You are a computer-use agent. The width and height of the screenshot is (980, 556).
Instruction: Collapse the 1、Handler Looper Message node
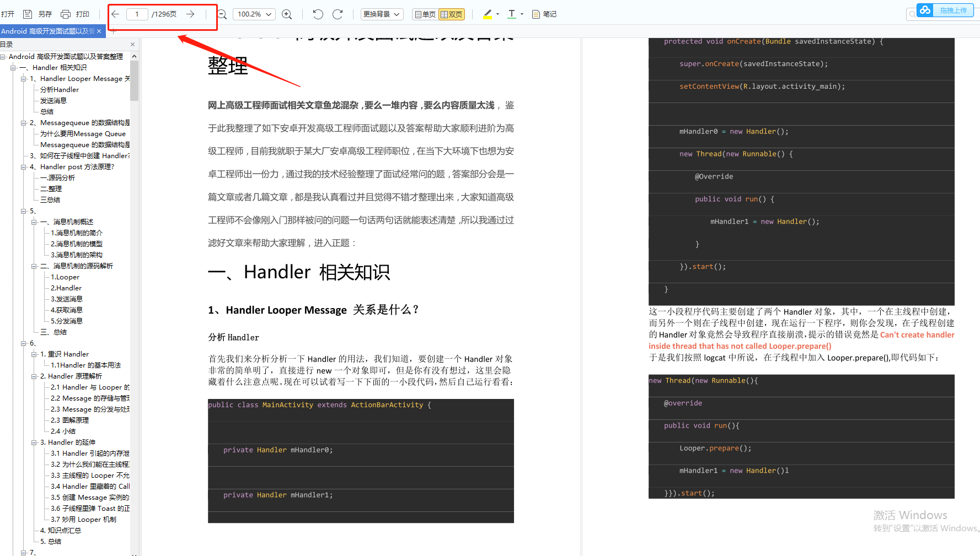23,79
